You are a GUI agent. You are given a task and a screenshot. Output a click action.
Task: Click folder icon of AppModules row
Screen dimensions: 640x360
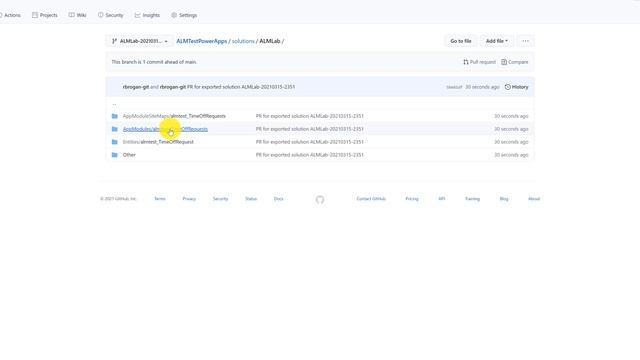[x=115, y=129]
